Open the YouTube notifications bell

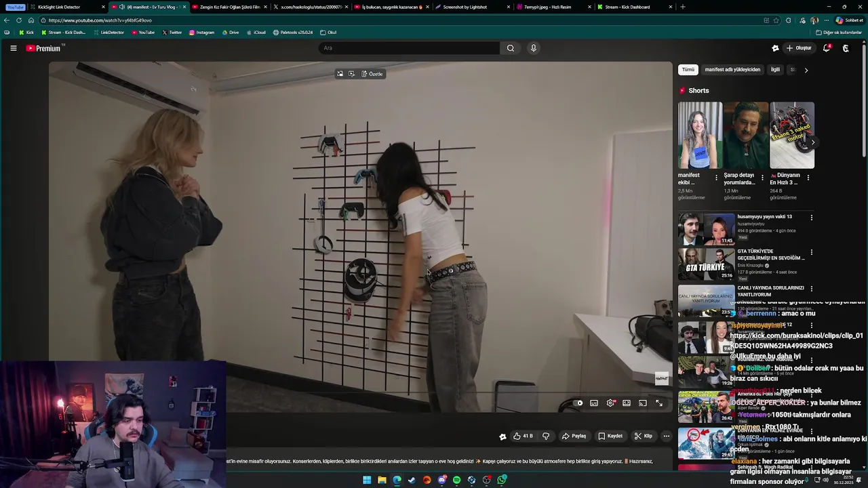[x=826, y=48]
